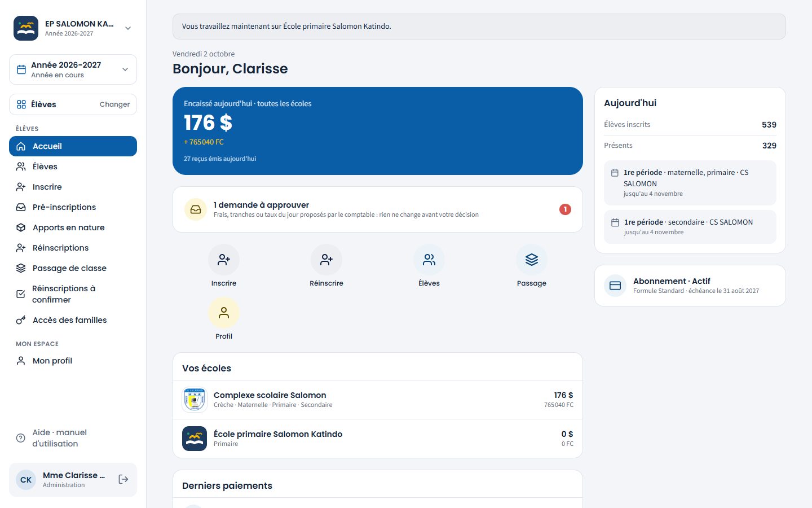Select the 1re période maternelle, primaire entry
Screen dimensions: 812x508
[690, 183]
